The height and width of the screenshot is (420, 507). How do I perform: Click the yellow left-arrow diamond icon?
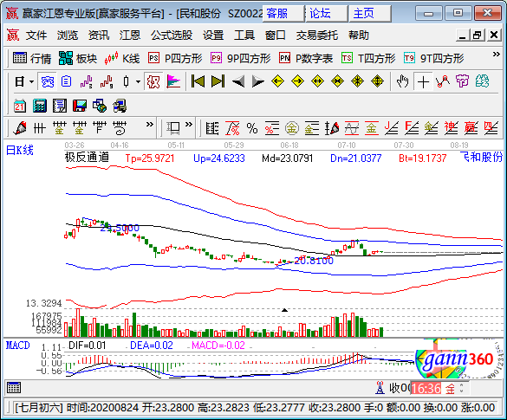(x=277, y=81)
